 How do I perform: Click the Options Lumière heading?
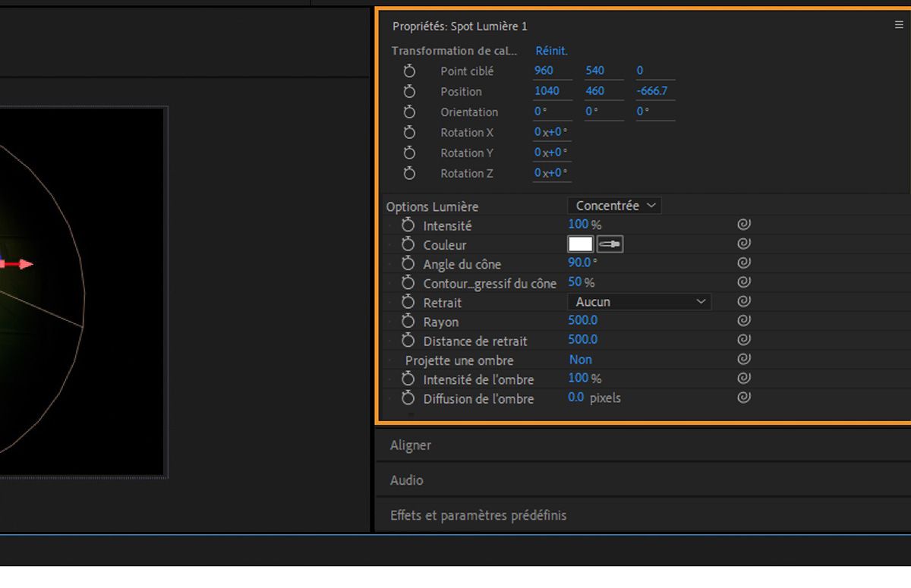click(432, 206)
